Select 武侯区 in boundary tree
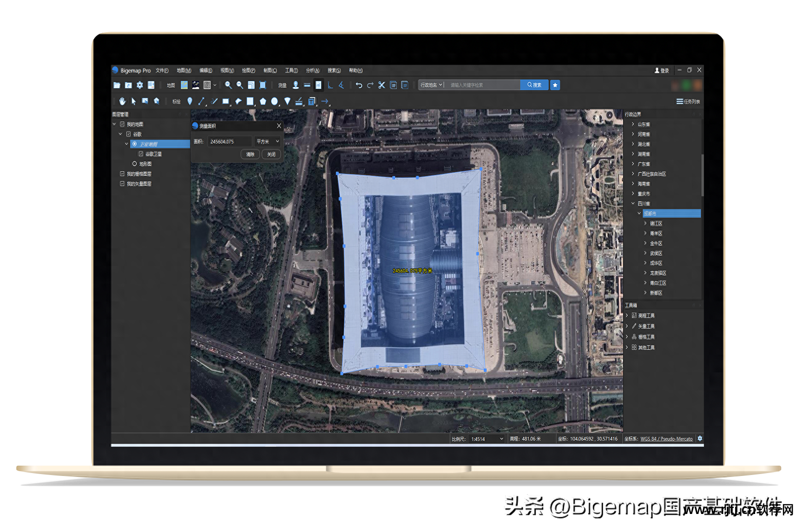Viewport: 798px width, 532px height. [x=656, y=253]
